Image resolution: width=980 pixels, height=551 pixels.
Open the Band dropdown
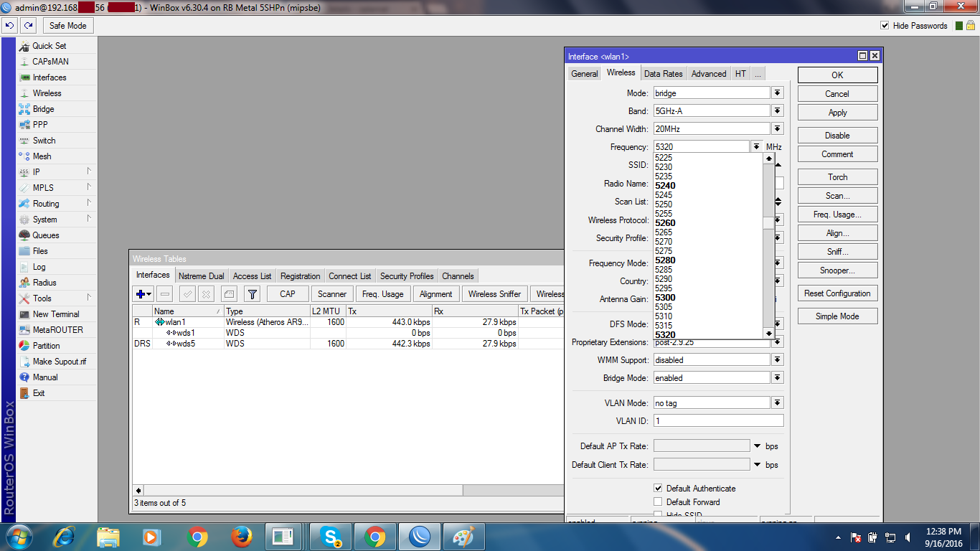pos(777,110)
